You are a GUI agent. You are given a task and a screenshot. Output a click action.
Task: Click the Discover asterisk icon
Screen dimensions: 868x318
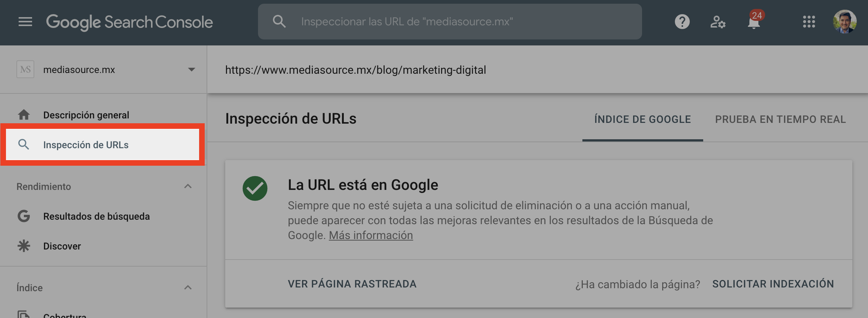[24, 246]
